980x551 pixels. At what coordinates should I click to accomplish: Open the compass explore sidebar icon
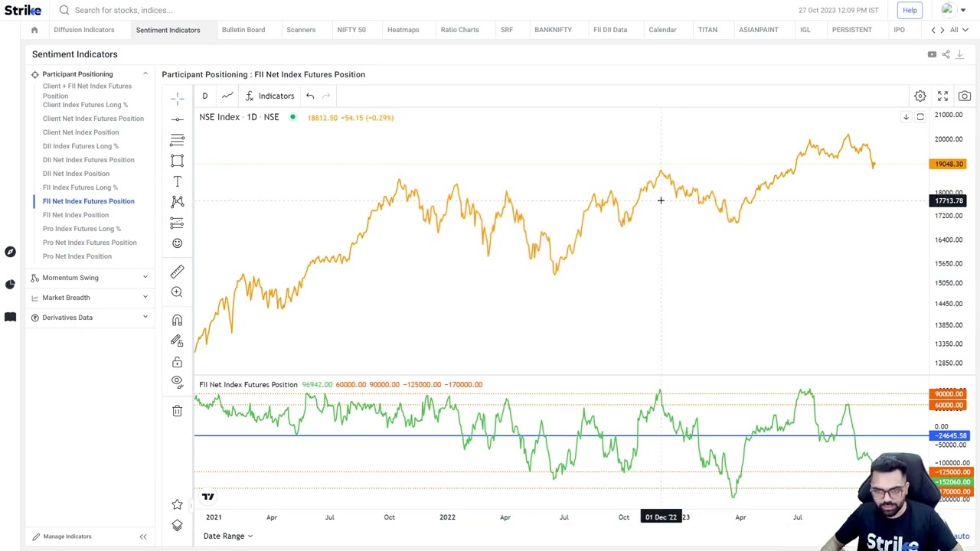coord(10,252)
